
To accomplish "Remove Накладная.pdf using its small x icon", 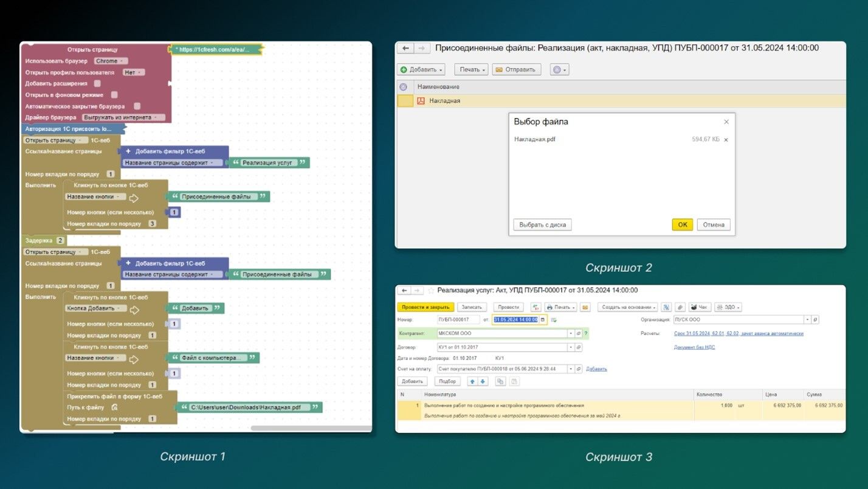I will coord(726,140).
